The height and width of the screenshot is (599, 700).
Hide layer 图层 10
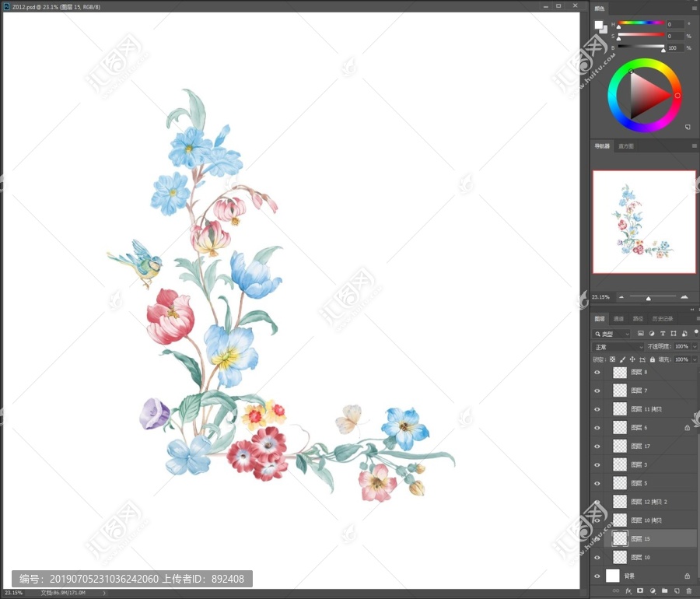(597, 558)
